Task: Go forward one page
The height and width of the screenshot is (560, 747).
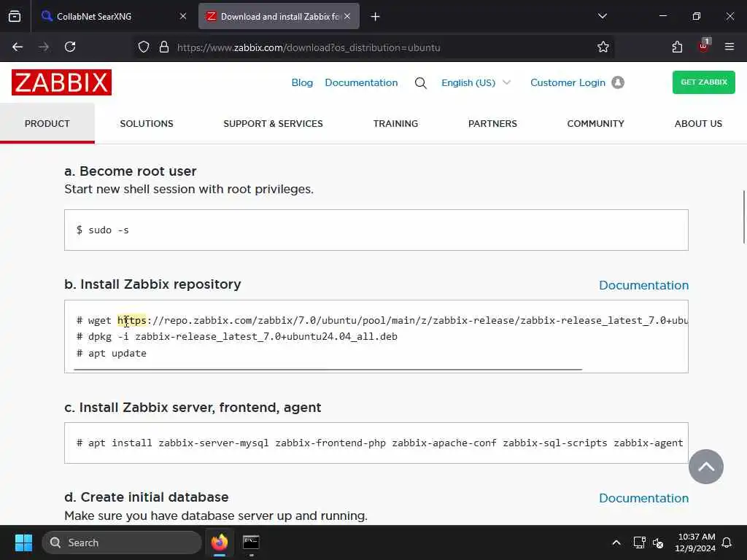Action: pos(44,47)
